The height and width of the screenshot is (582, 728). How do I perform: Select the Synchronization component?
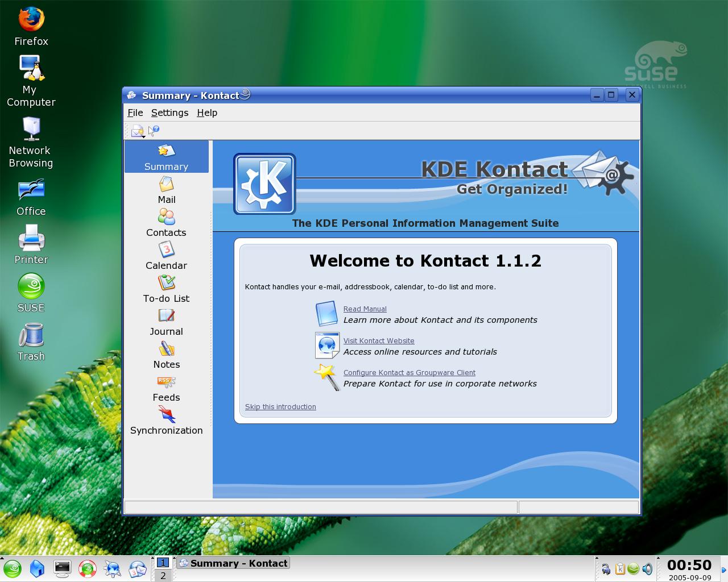166,421
